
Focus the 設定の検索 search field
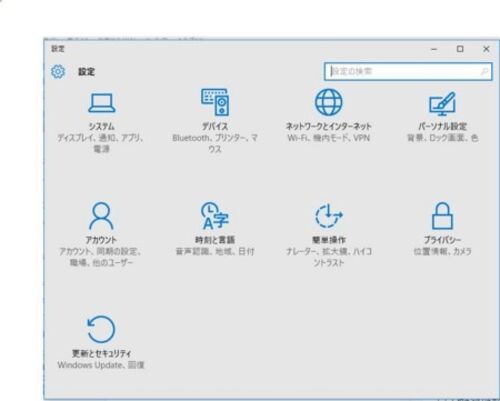pos(408,71)
